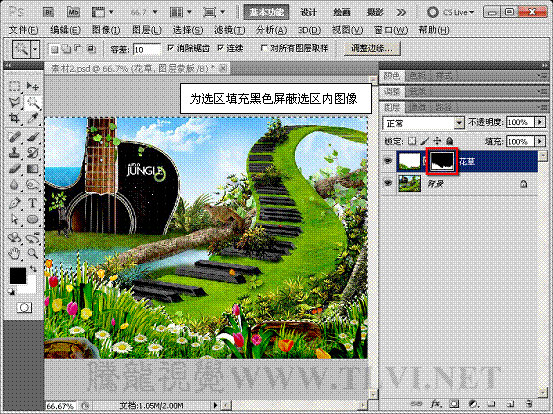Select the Eyedropper tool

pyautogui.click(x=32, y=118)
